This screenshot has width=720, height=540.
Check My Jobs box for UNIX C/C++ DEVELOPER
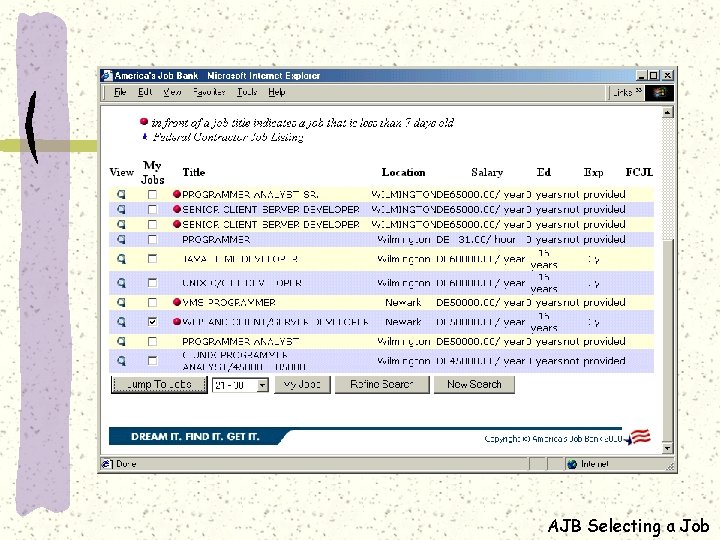pyautogui.click(x=152, y=283)
